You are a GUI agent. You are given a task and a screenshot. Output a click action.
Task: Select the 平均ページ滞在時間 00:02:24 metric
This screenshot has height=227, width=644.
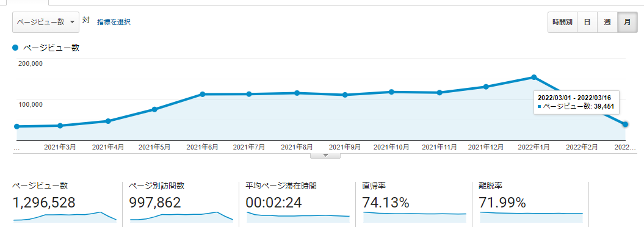tap(298, 203)
